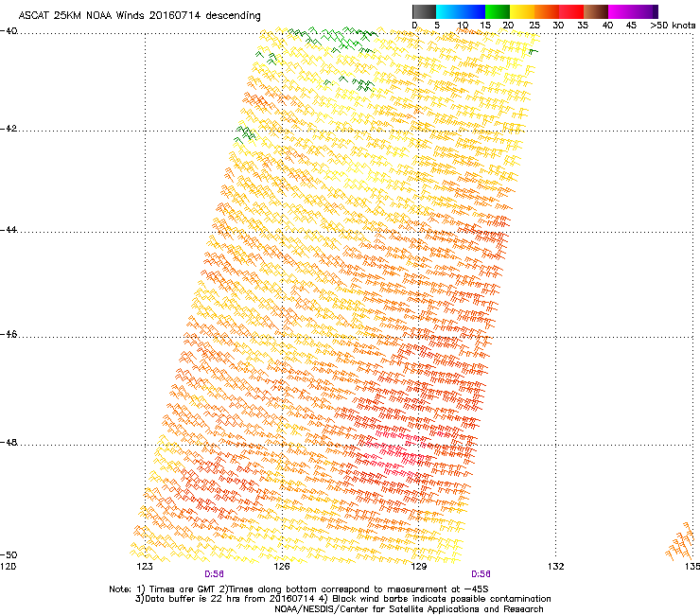Click the '>50 knots' legend label
Screen dimensions: 700x615
click(673, 26)
